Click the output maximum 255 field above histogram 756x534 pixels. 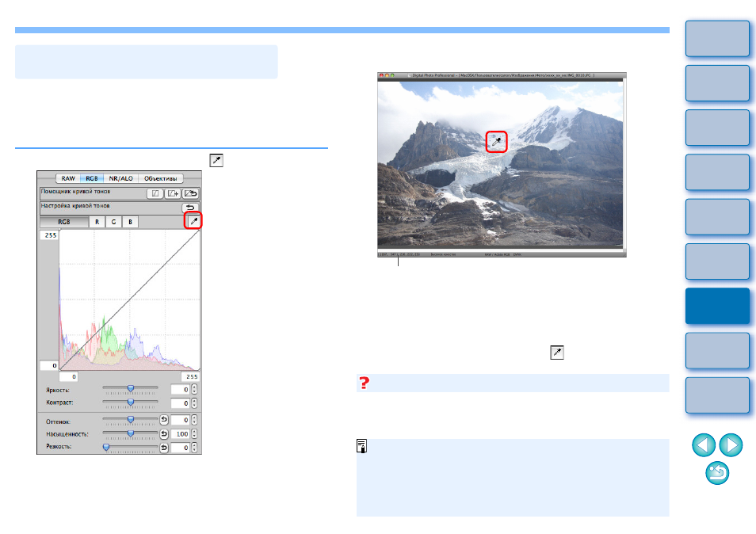(49, 235)
